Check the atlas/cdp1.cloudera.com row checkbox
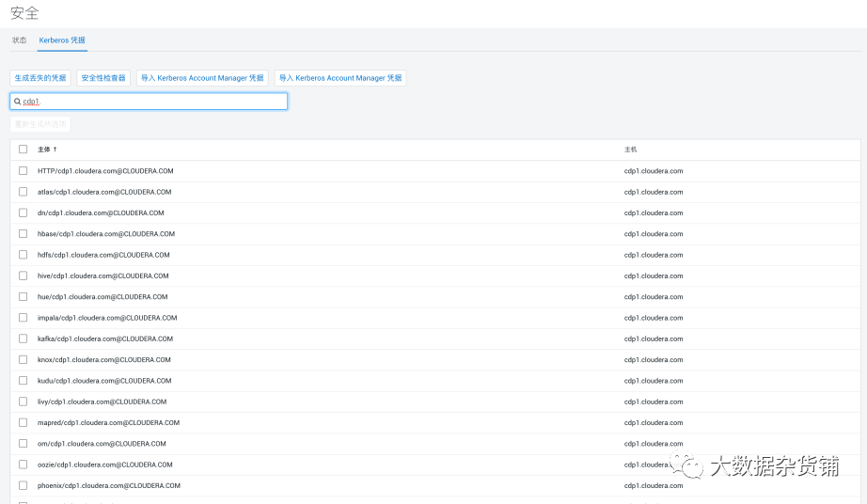 pos(23,192)
